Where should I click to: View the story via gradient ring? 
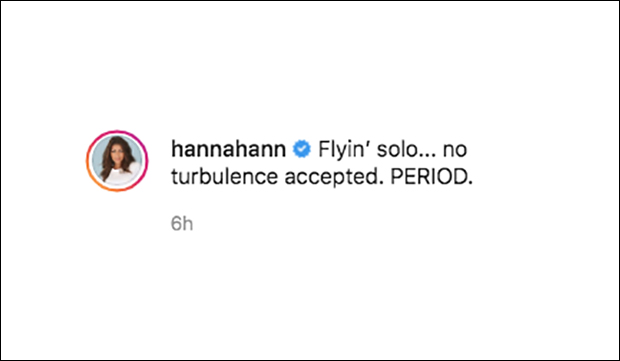[x=117, y=161]
